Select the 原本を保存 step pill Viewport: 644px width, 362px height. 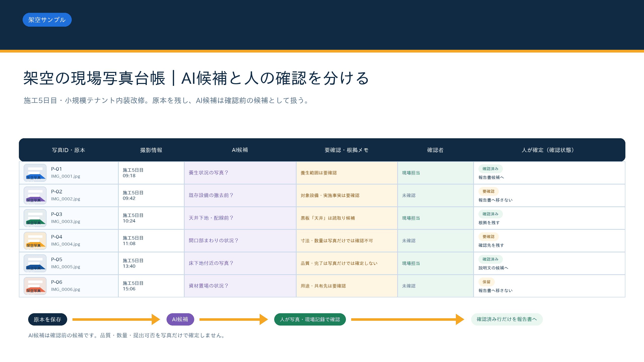point(48,319)
